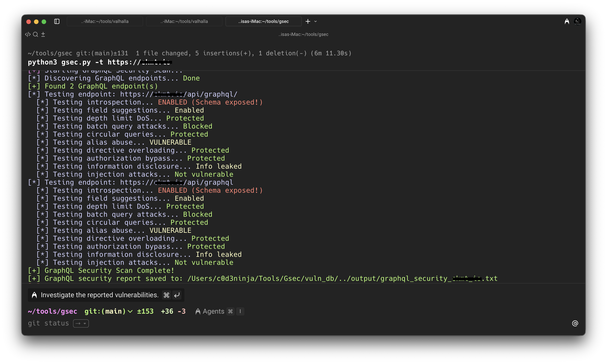Click the user profile avatar icon

[578, 21]
